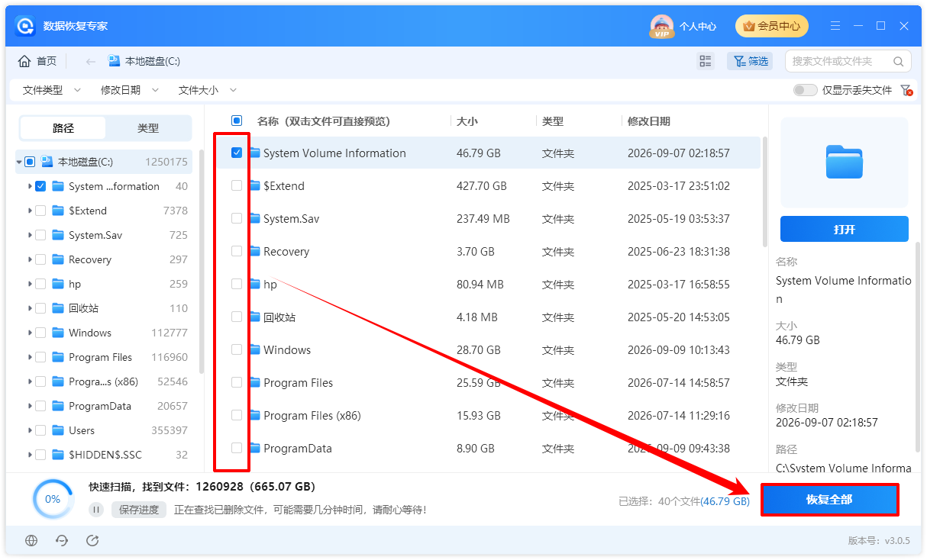Screen dimensions: 927x560
Task: Open the 文件大小 dropdown filter
Action: pyautogui.click(x=208, y=90)
